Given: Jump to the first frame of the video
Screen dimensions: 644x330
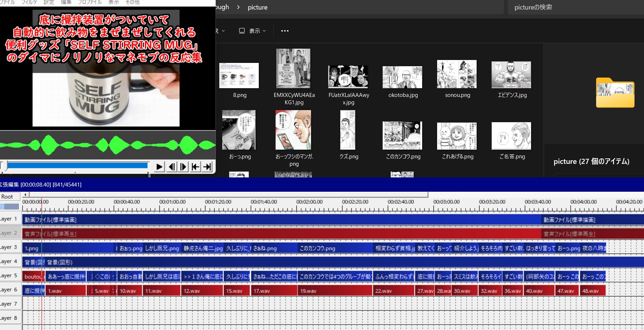Looking at the screenshot, I should (196, 167).
